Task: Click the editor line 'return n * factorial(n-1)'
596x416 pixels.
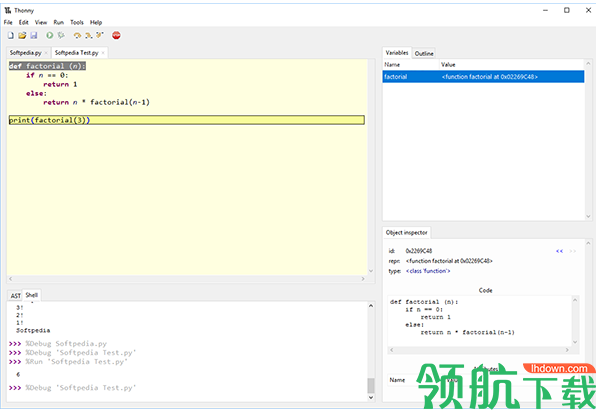Action: pos(97,102)
